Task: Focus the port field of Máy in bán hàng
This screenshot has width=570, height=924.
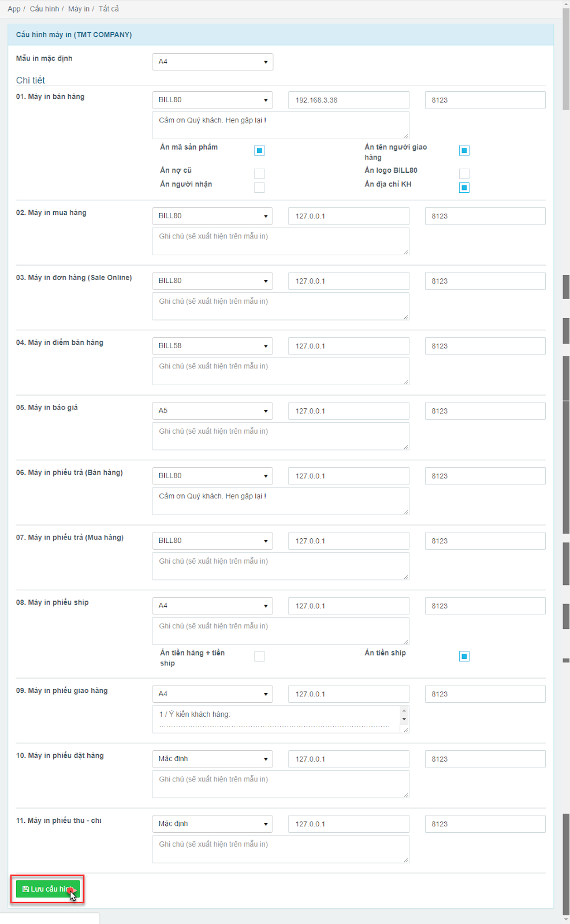Action: pyautogui.click(x=485, y=100)
